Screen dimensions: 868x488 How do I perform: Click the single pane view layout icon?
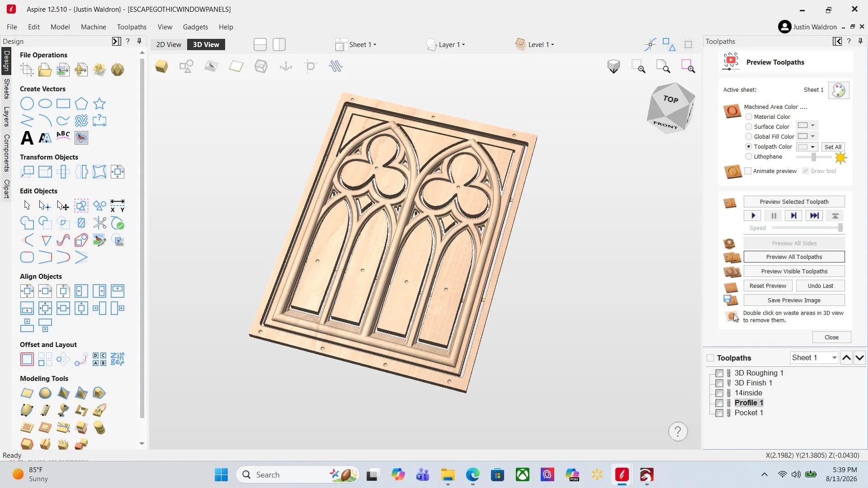(x=260, y=44)
